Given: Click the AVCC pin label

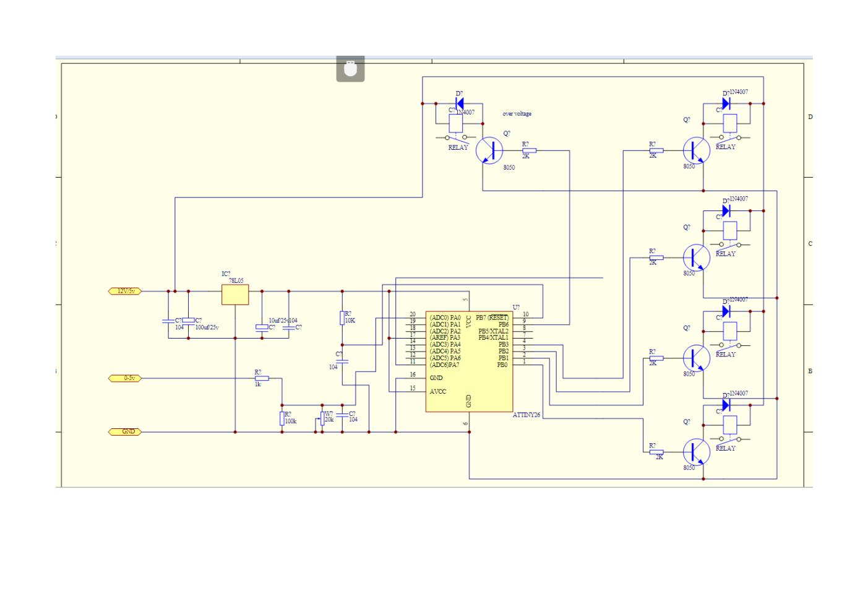Looking at the screenshot, I should click(x=438, y=391).
